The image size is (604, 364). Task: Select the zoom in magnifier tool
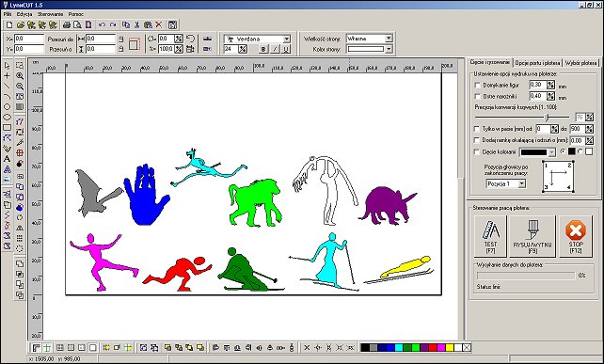tap(20, 76)
